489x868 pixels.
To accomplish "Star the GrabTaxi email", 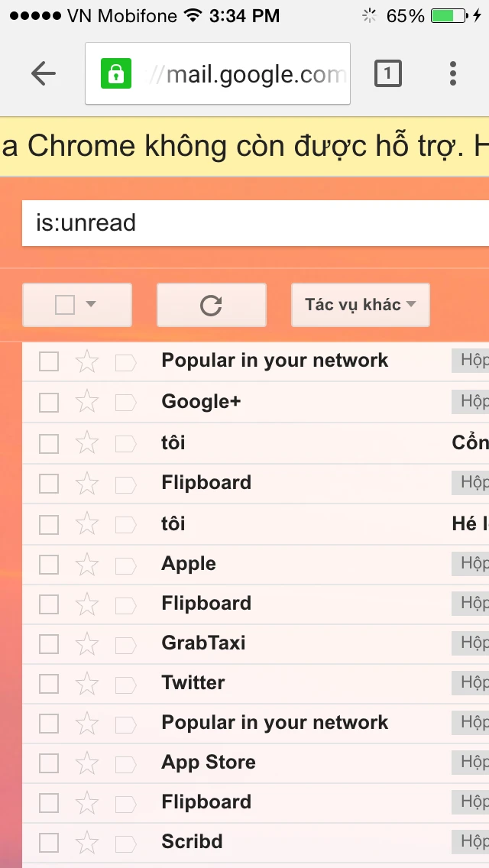I will tap(87, 643).
